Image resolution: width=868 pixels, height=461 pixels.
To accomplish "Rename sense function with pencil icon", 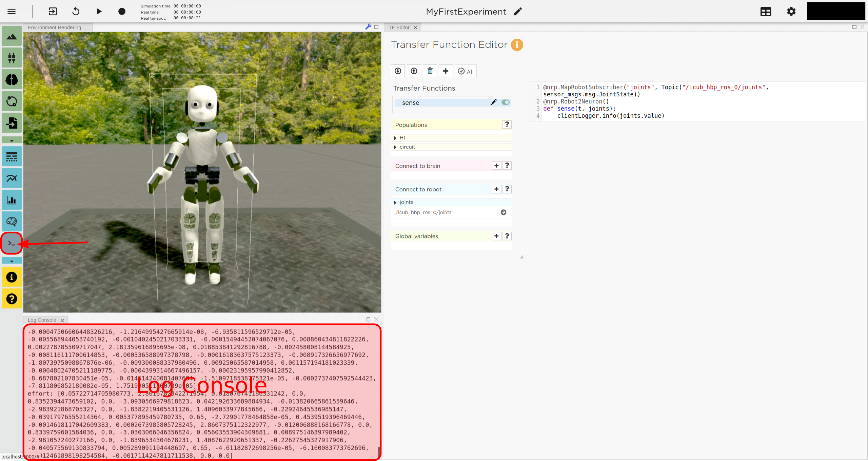I will point(494,102).
